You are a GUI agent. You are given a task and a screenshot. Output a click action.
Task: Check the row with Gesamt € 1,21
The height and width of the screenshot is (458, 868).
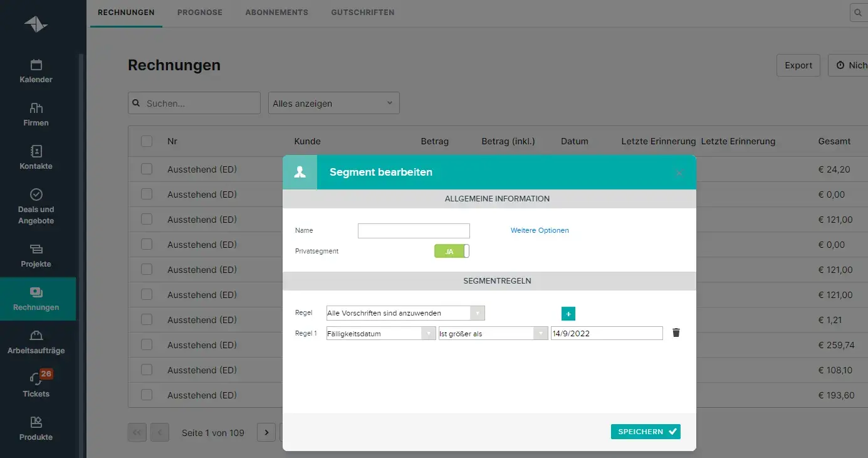147,319
